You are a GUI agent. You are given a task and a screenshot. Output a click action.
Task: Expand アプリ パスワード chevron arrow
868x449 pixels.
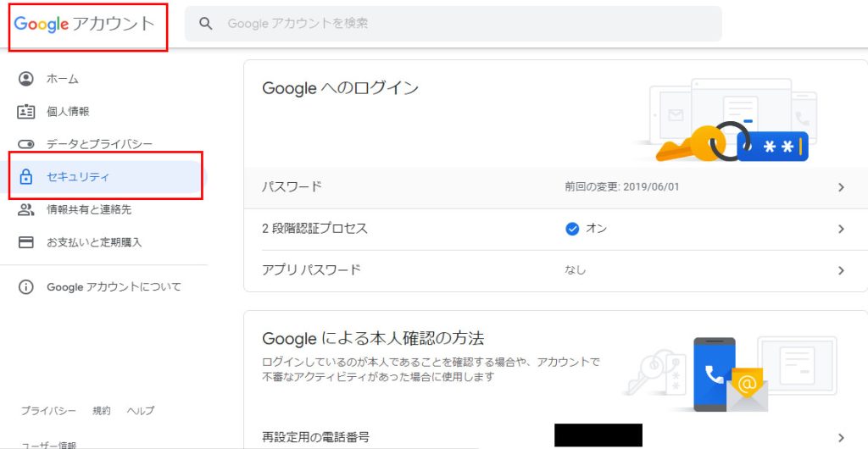coord(841,270)
